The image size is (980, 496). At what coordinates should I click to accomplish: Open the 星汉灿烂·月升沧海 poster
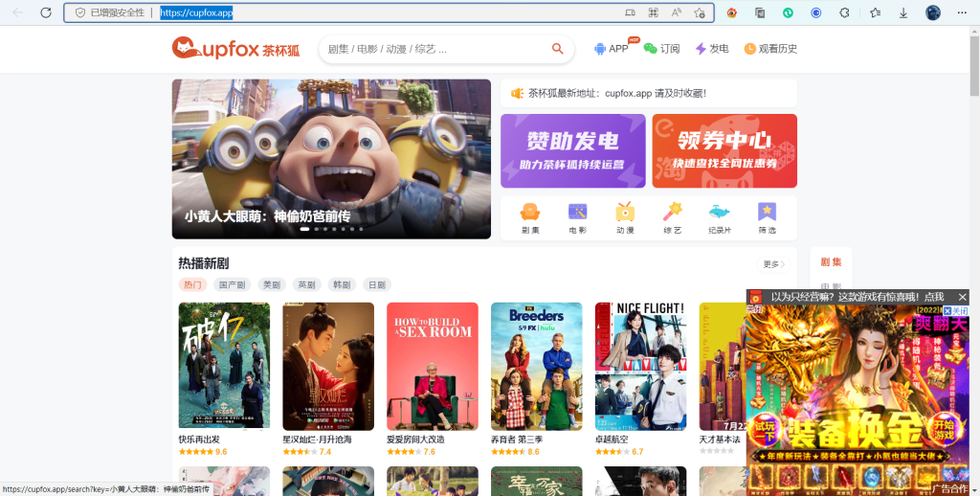(328, 367)
